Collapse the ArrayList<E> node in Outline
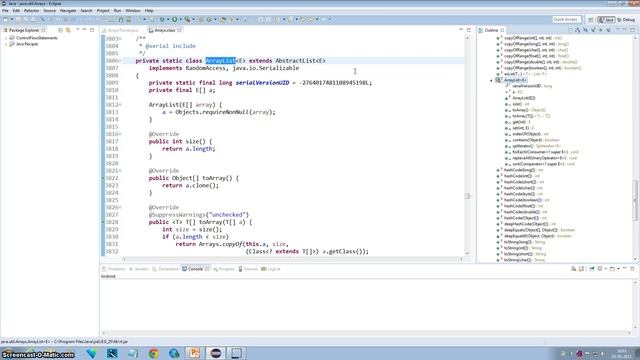This screenshot has width=640, height=360. click(491, 80)
